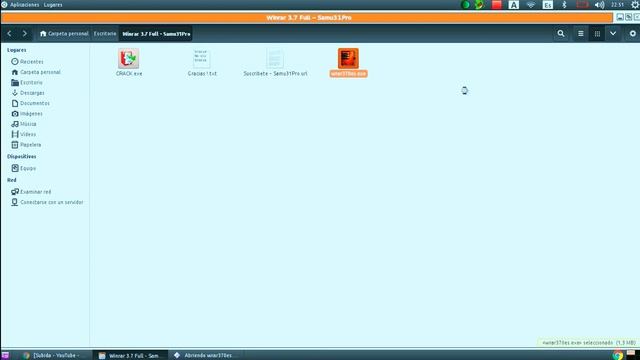Open the file search magnifier
The width and height of the screenshot is (640, 360).
[561, 34]
